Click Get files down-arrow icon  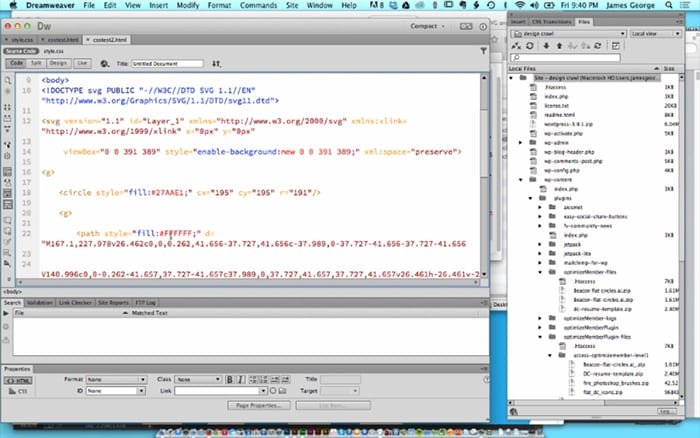click(546, 46)
